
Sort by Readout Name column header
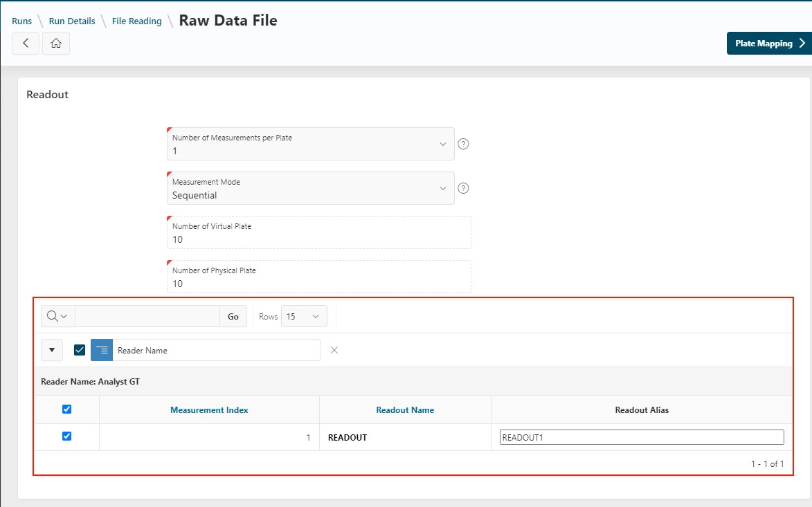pyautogui.click(x=405, y=409)
